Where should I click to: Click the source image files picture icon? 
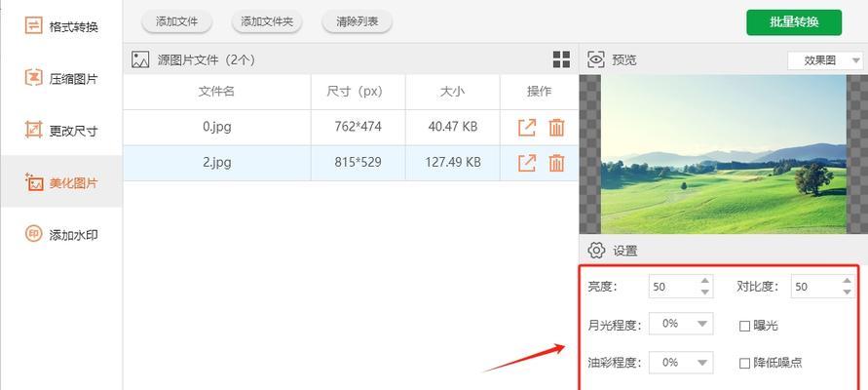tap(140, 59)
